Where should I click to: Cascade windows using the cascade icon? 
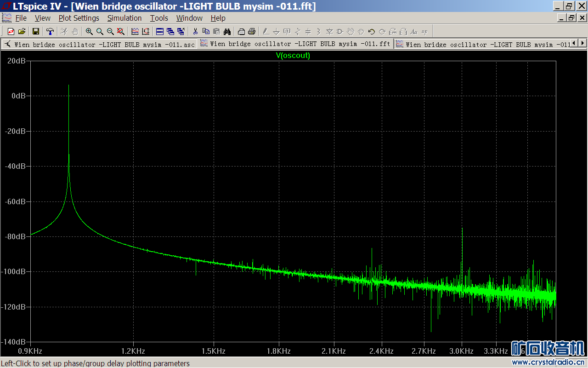[170, 31]
